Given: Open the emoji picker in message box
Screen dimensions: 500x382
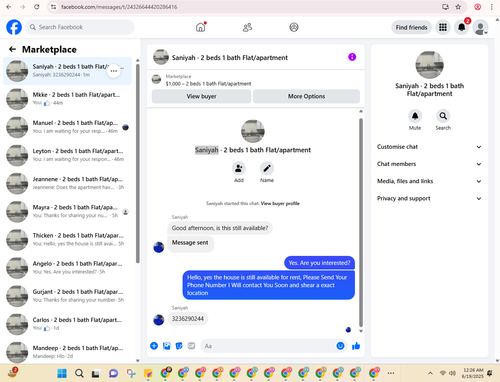Looking at the screenshot, I should click(340, 346).
